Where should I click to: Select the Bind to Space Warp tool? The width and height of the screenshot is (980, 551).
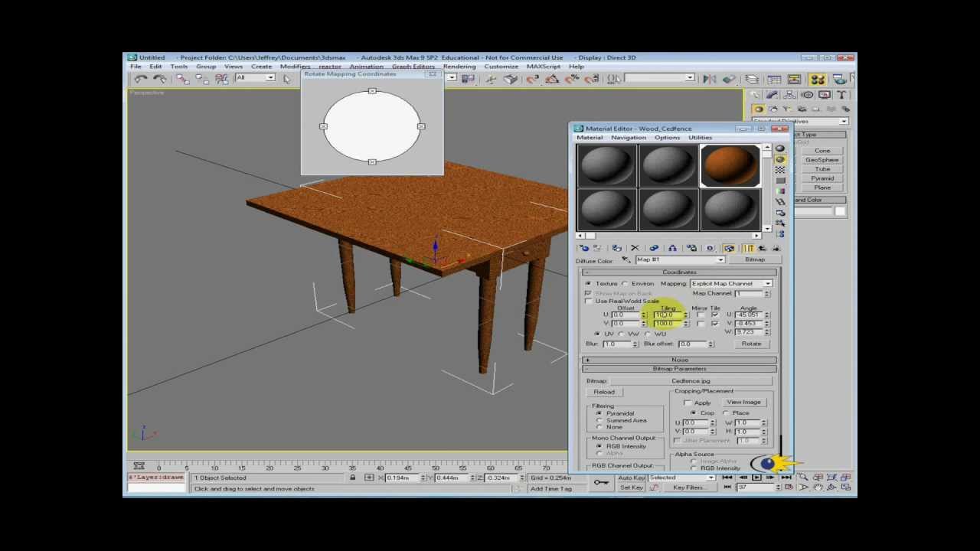pos(221,79)
